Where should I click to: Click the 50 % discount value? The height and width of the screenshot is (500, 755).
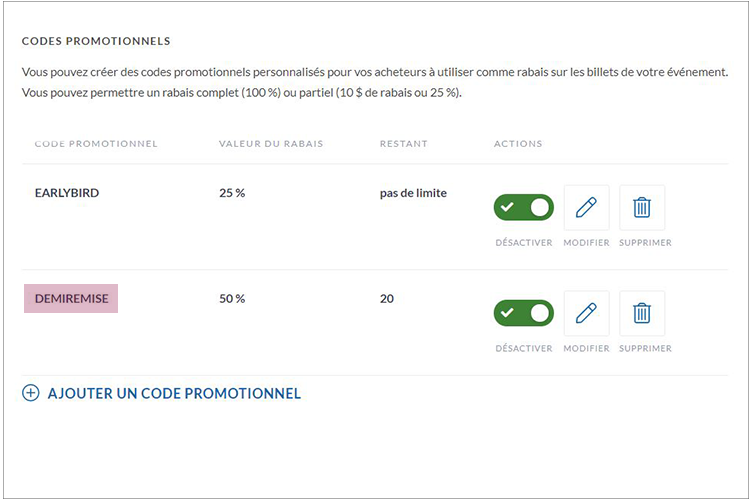(232, 299)
